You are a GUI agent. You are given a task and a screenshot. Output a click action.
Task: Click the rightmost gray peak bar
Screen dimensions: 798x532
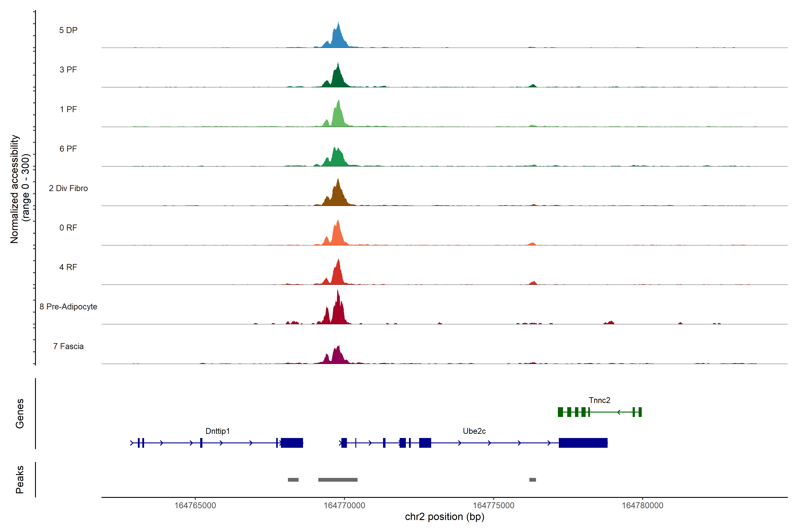(532, 480)
